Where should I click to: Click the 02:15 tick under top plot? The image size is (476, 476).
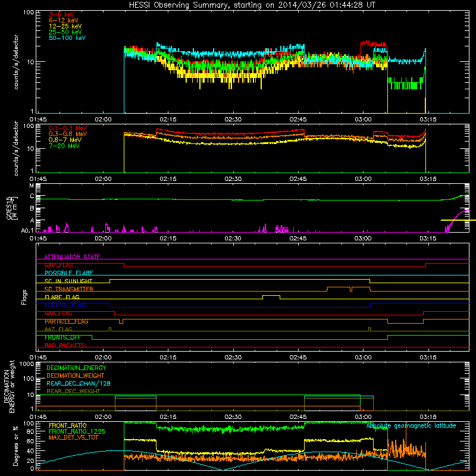[x=168, y=120]
